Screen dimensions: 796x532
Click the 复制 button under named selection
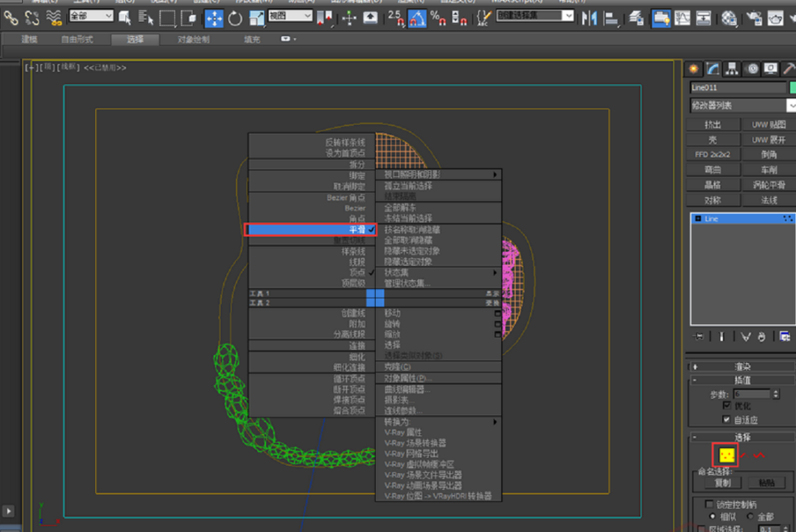point(722,483)
